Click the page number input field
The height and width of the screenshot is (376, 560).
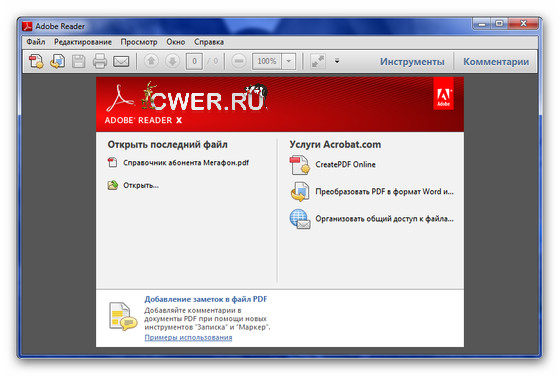(x=194, y=61)
